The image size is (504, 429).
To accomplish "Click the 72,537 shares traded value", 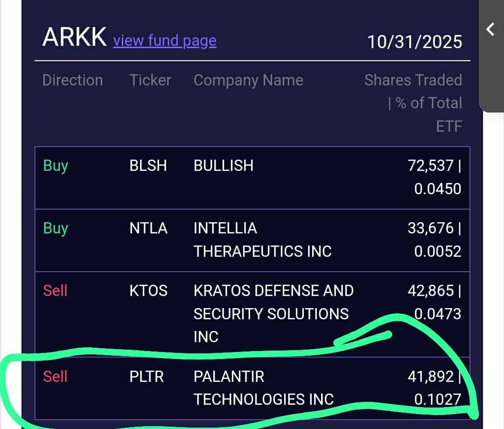I will click(x=431, y=166).
